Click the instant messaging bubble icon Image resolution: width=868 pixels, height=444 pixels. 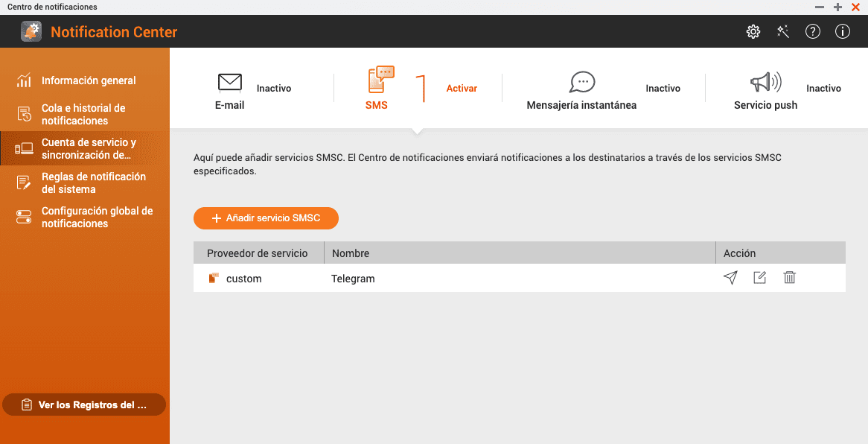coord(582,82)
